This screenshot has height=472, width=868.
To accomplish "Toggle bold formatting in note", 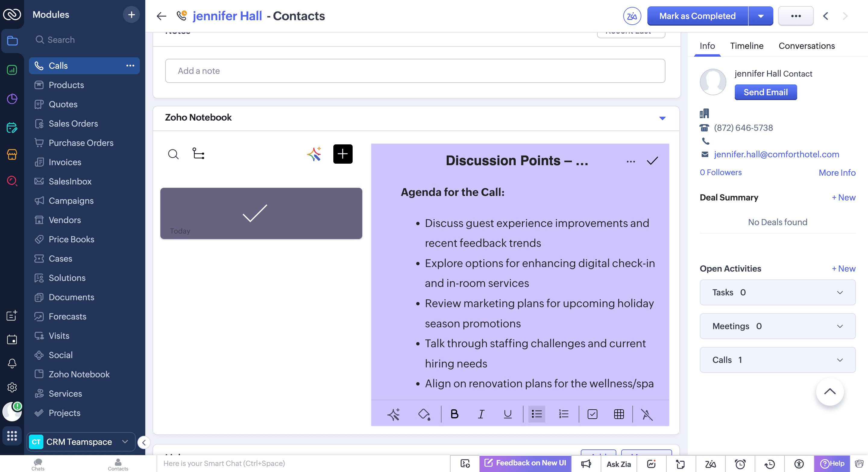I will click(x=454, y=414).
